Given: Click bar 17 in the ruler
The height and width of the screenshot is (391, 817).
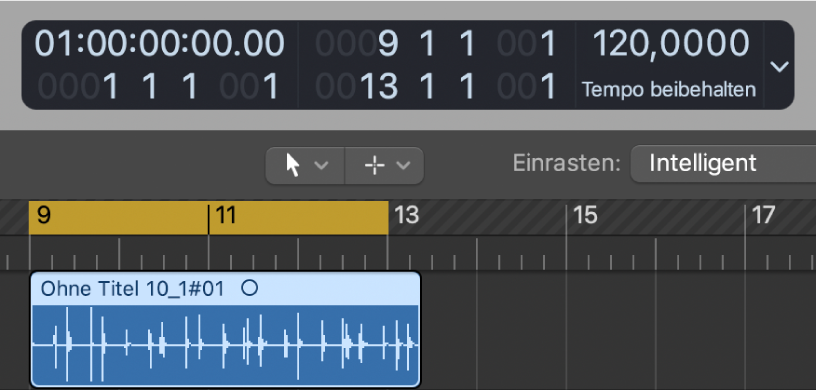Looking at the screenshot, I should pos(763,215).
